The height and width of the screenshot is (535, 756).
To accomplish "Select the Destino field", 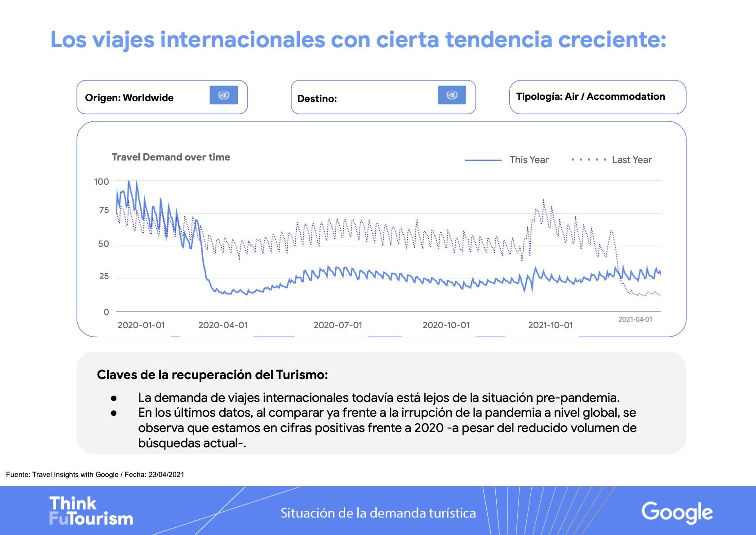I will (x=383, y=97).
